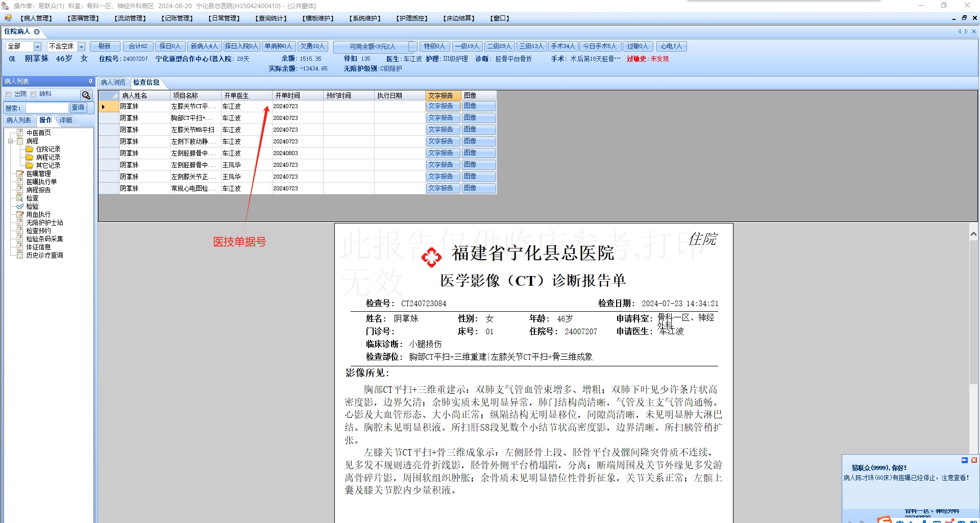Minimize the notification popup with blue button
Viewport: 980px width, 523px height.
(965, 460)
